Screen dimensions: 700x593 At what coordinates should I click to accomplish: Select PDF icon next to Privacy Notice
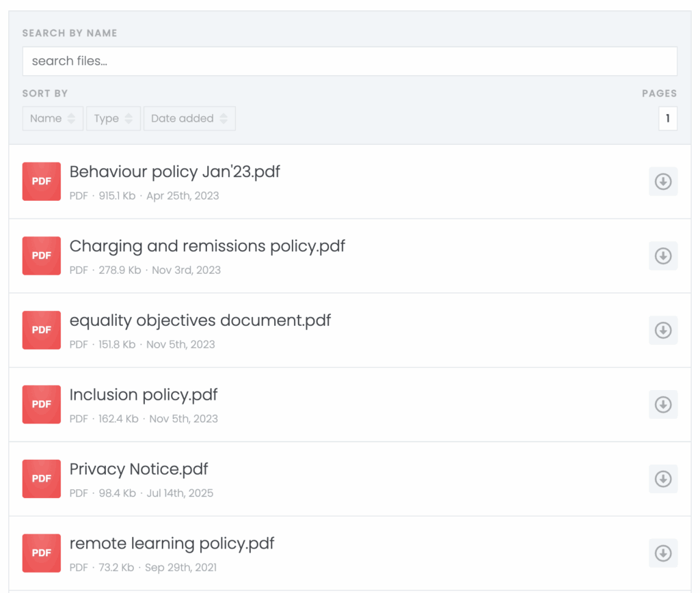coord(42,479)
